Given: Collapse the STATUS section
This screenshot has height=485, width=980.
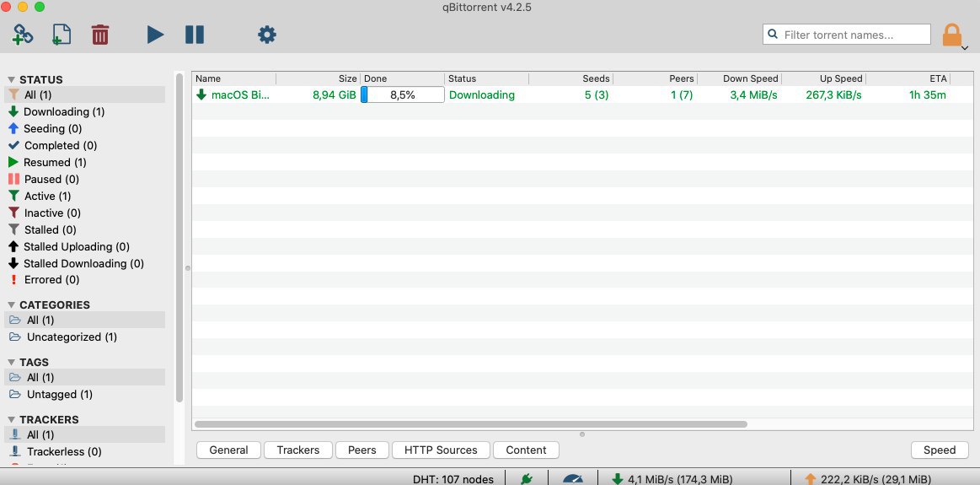Looking at the screenshot, I should coord(11,79).
